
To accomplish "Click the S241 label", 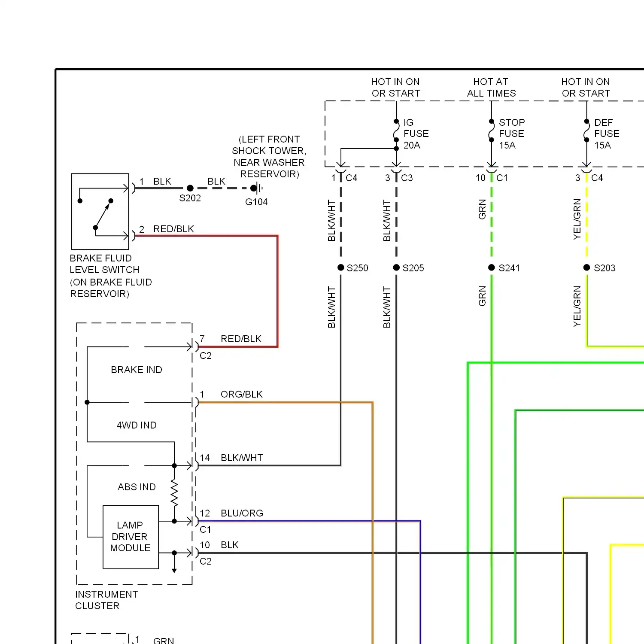I will pos(509,268).
